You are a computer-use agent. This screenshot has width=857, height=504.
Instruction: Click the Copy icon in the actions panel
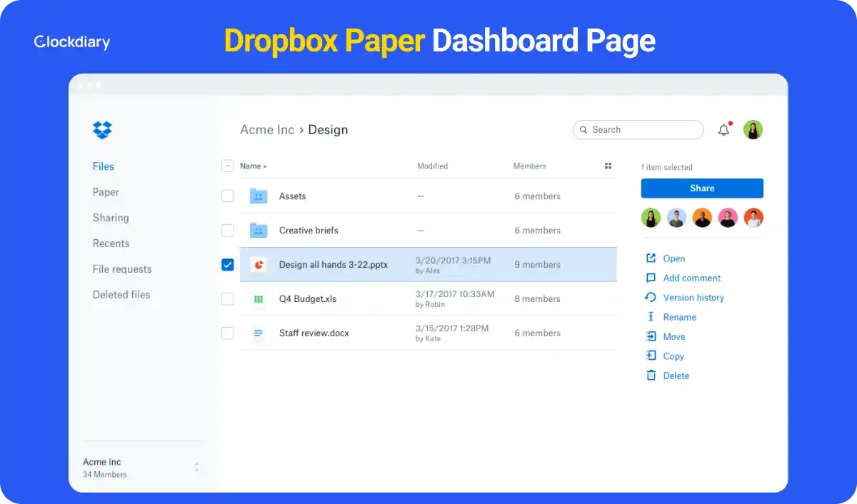(x=651, y=356)
